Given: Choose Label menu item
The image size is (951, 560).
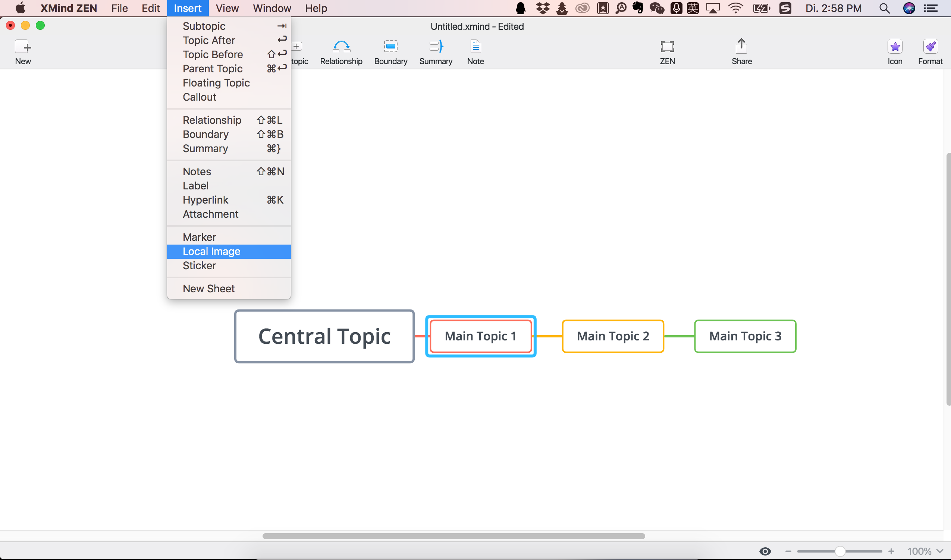Looking at the screenshot, I should click(229, 186).
